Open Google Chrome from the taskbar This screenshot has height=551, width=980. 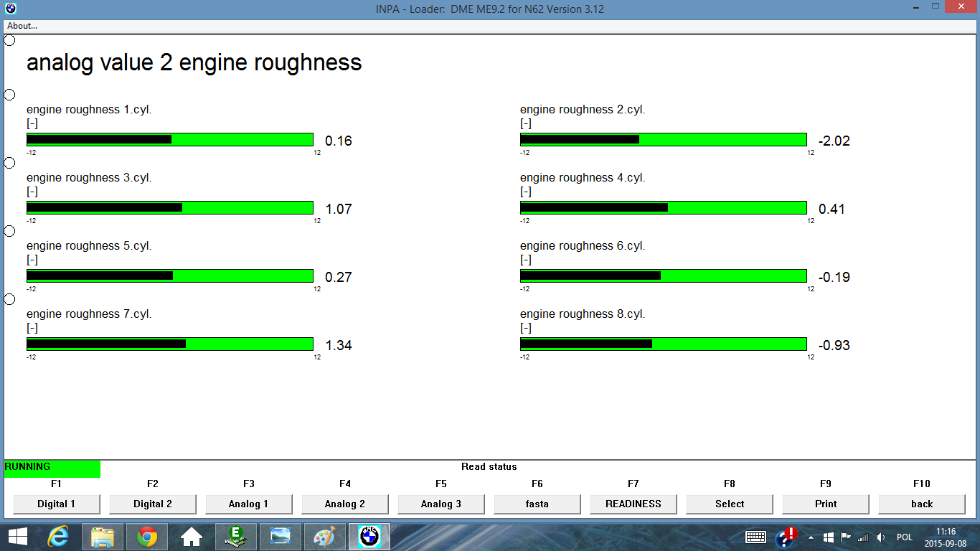tap(147, 536)
